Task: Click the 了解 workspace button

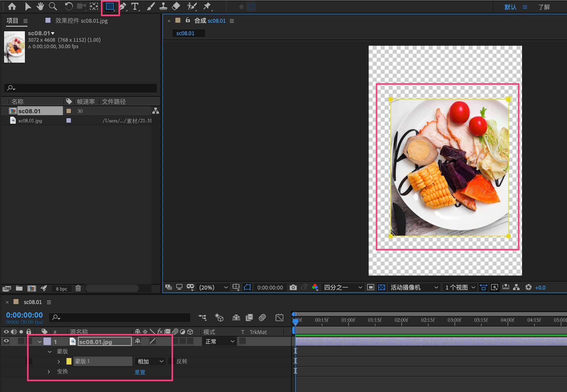Action: [x=544, y=7]
